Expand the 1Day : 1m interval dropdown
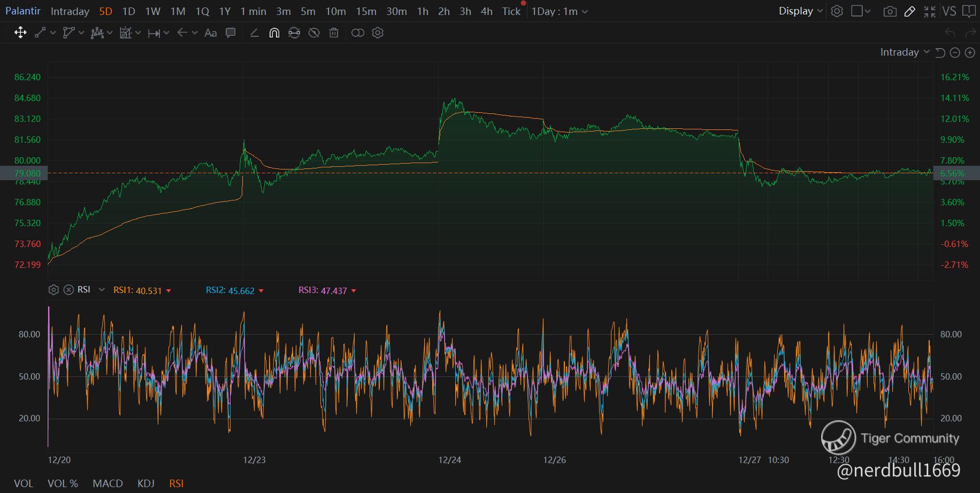This screenshot has height=493, width=980. pos(559,11)
